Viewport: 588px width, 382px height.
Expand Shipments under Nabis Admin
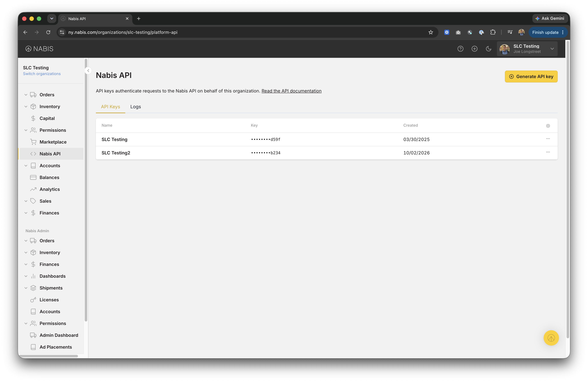26,288
